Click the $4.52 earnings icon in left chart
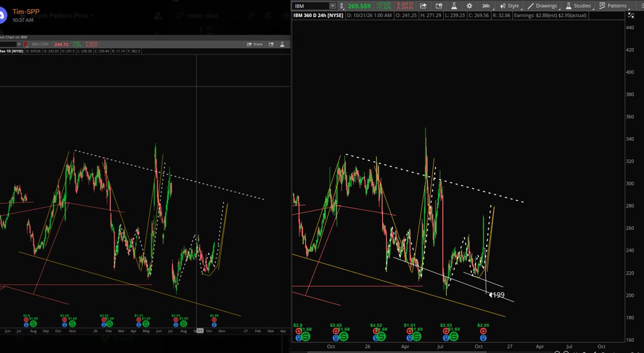 point(103,321)
